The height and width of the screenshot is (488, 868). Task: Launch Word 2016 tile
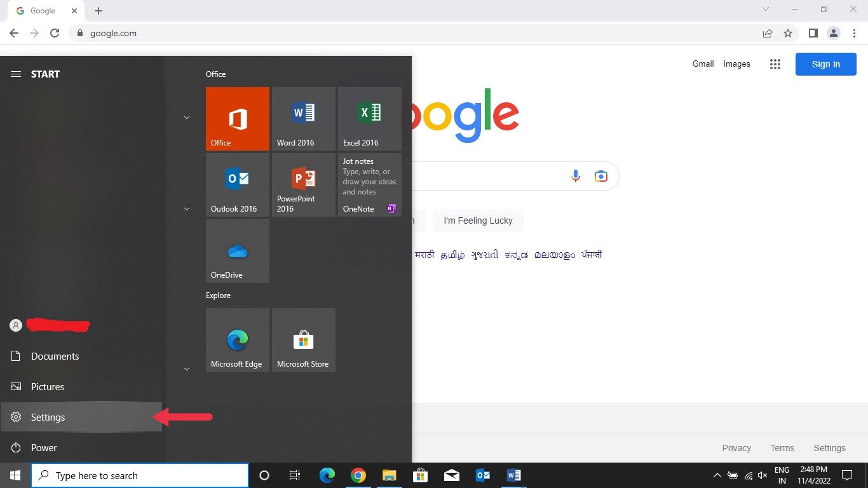pyautogui.click(x=304, y=119)
